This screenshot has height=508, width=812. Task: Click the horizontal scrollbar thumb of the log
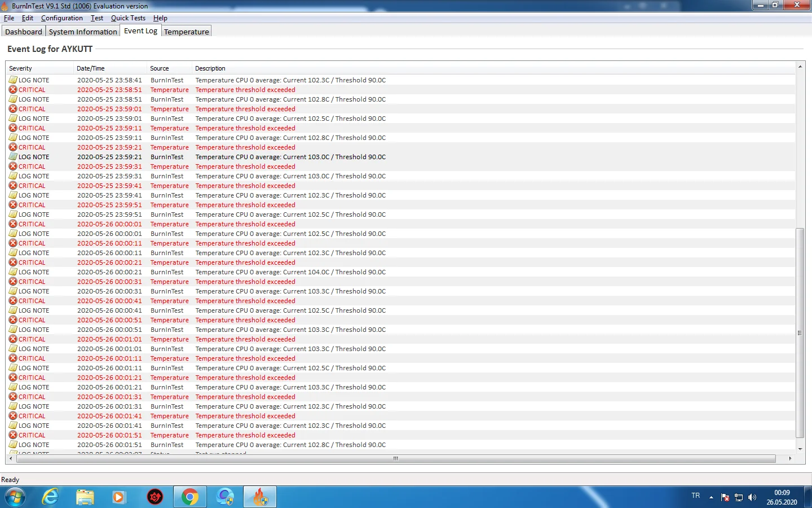pyautogui.click(x=396, y=458)
